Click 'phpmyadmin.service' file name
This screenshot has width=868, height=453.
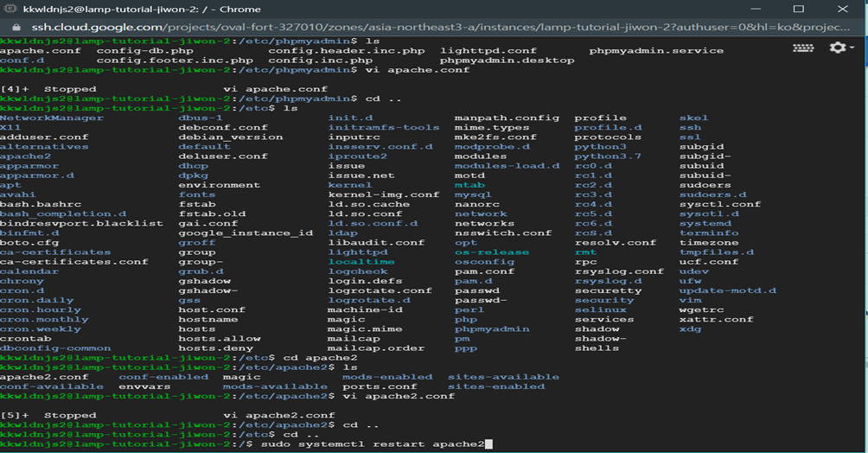point(656,51)
